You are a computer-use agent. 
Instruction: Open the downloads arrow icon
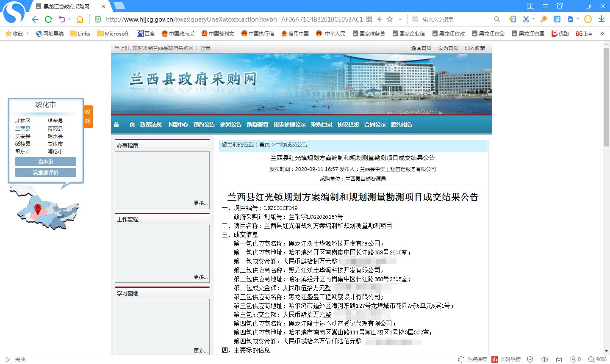(601, 19)
